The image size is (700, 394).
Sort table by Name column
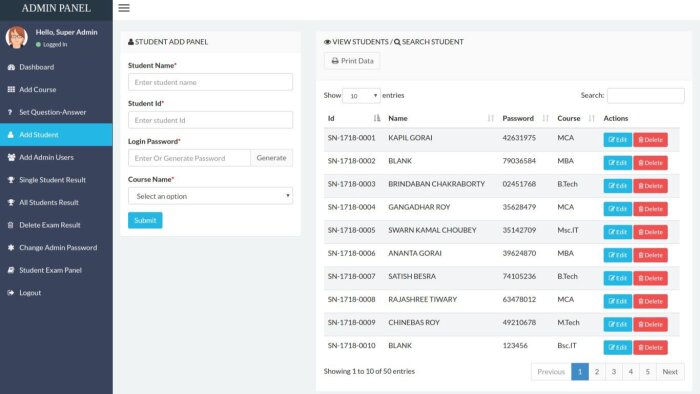pos(442,118)
